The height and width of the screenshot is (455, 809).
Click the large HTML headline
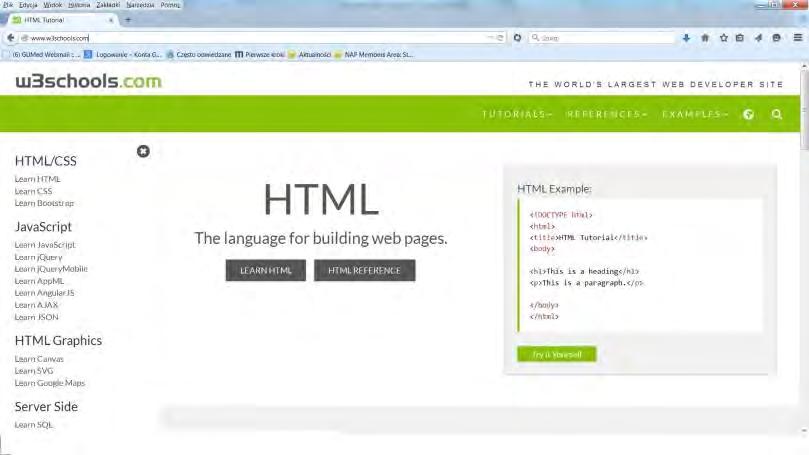pos(321,199)
